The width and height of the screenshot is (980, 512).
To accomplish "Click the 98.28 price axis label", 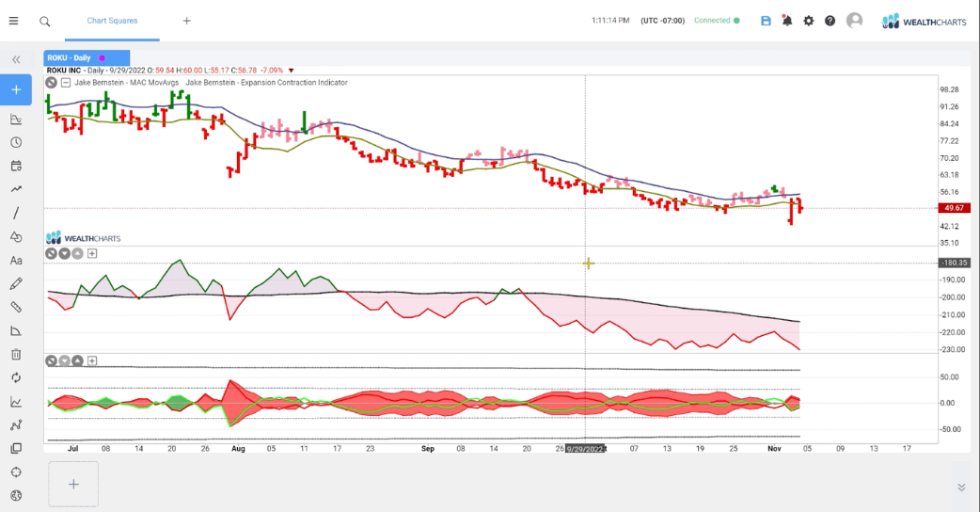I will coord(949,90).
